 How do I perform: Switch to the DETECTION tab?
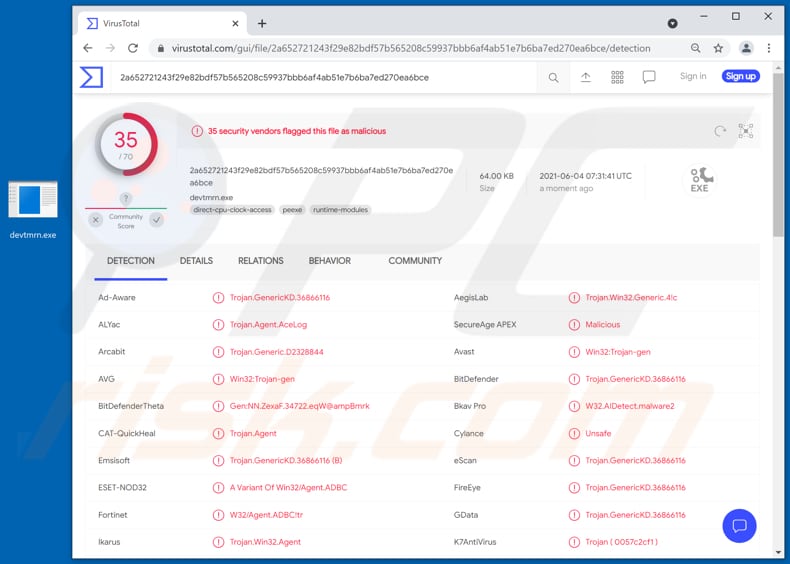[130, 261]
